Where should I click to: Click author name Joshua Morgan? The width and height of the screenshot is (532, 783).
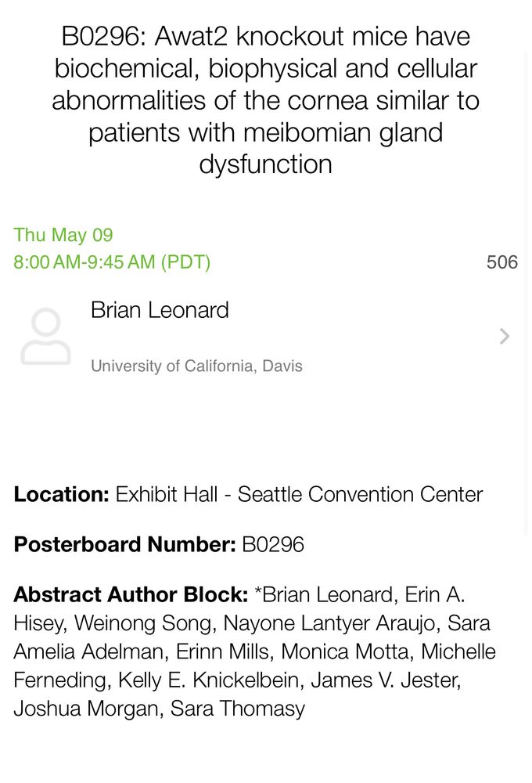(88, 709)
